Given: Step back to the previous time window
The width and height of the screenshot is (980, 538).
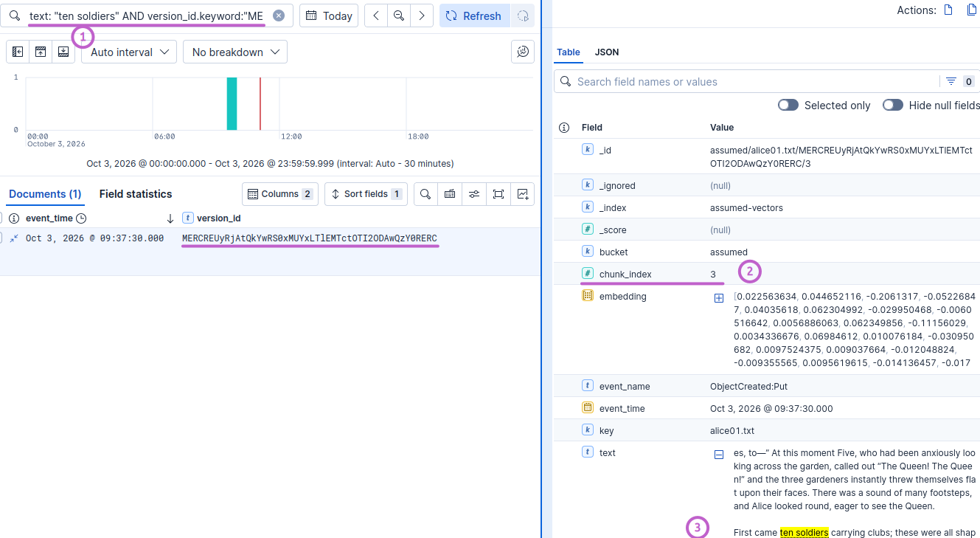Looking at the screenshot, I should coord(376,15).
